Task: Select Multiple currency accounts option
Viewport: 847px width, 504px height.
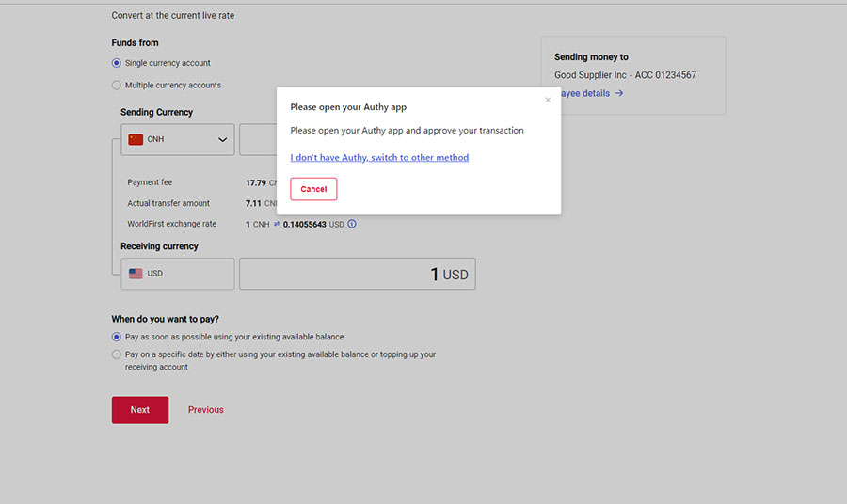Action: (117, 86)
